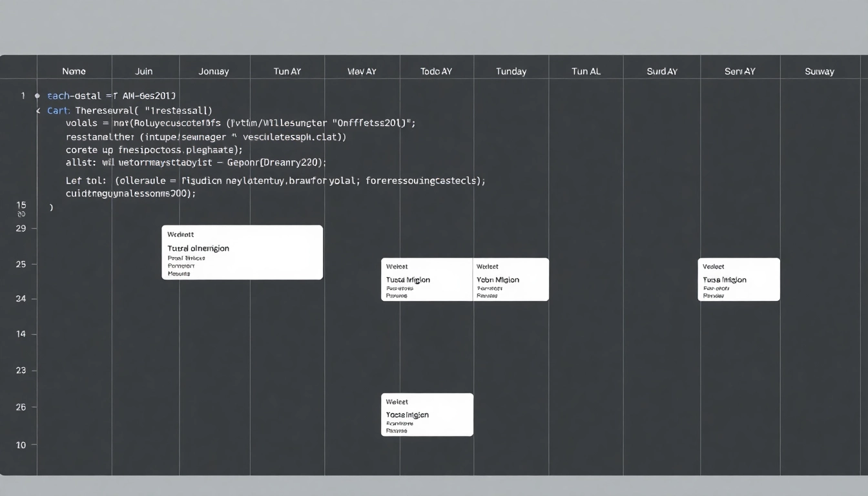
Task: Click row number 15 in the gutter
Action: [x=21, y=205]
